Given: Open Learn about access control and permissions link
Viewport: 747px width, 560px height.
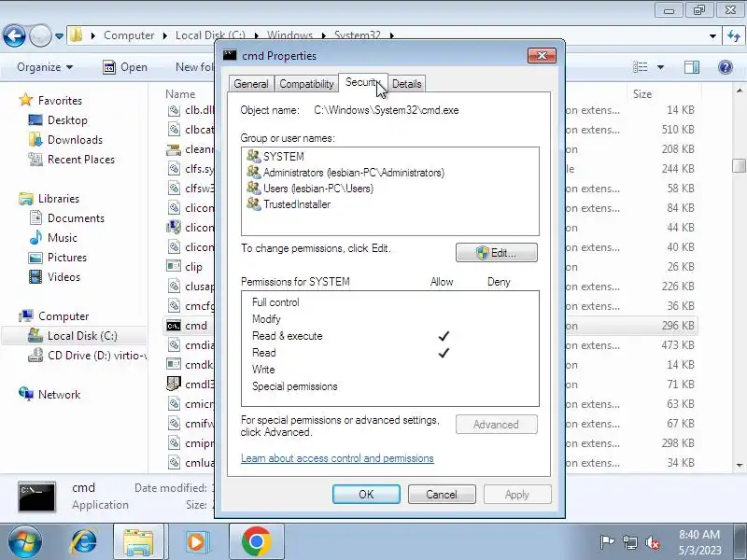Looking at the screenshot, I should [337, 458].
